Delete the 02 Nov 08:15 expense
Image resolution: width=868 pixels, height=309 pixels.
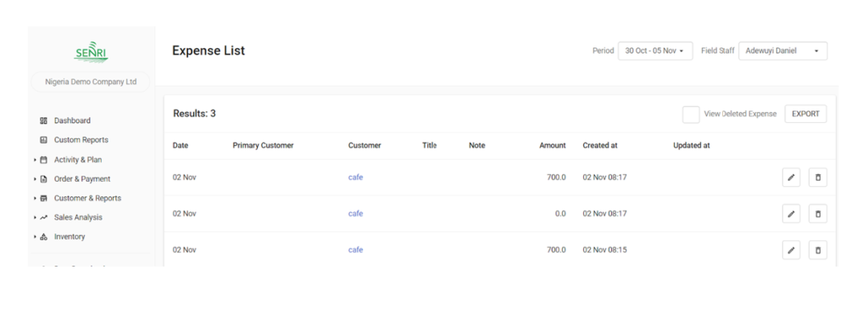click(818, 250)
